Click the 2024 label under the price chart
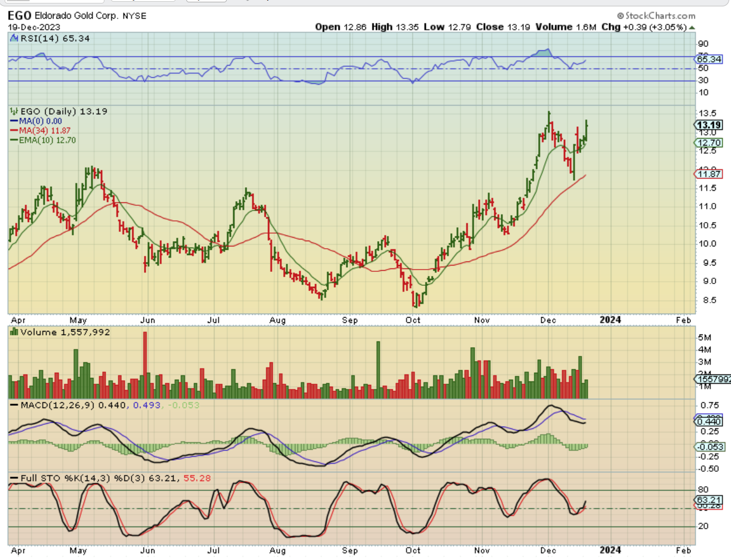Viewport: 731px width, 560px height. click(x=610, y=320)
